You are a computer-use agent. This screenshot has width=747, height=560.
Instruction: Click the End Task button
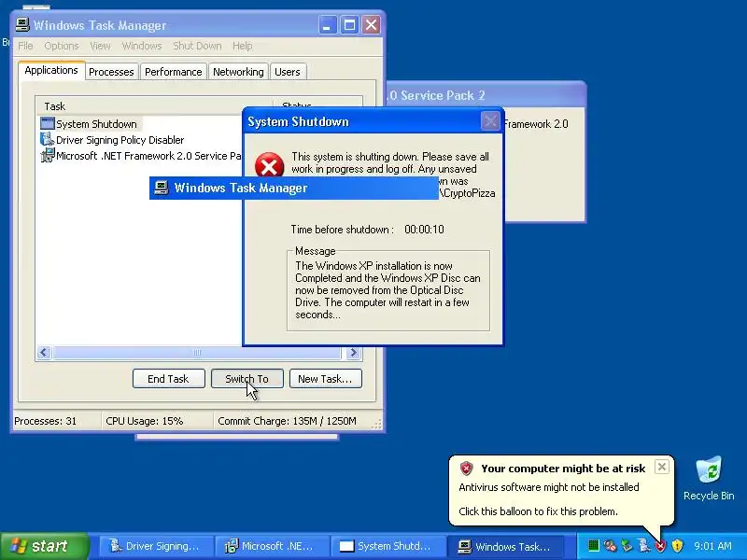click(169, 379)
